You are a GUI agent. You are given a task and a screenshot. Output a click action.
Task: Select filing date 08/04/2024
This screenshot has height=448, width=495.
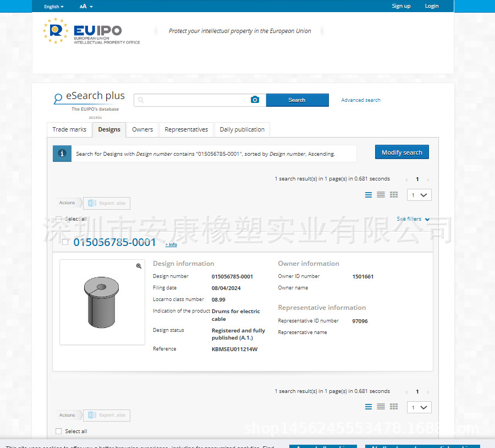coord(226,288)
